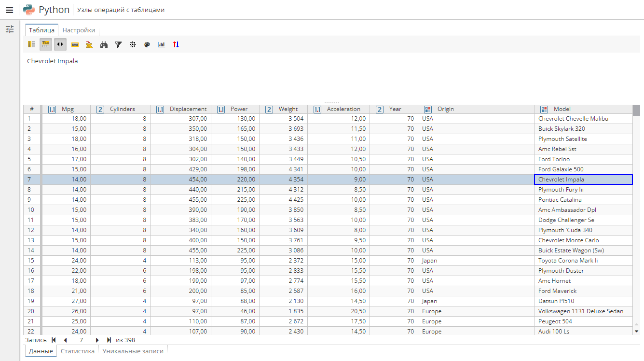644x361 pixels.
Task: Click the Acceleration column type icon
Action: coord(317,110)
